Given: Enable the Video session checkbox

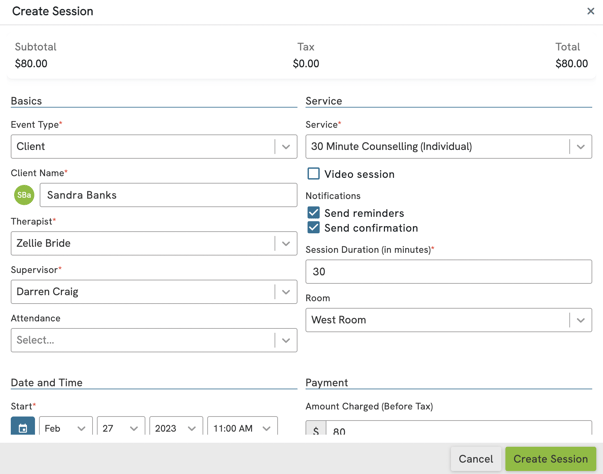Looking at the screenshot, I should coord(313,174).
